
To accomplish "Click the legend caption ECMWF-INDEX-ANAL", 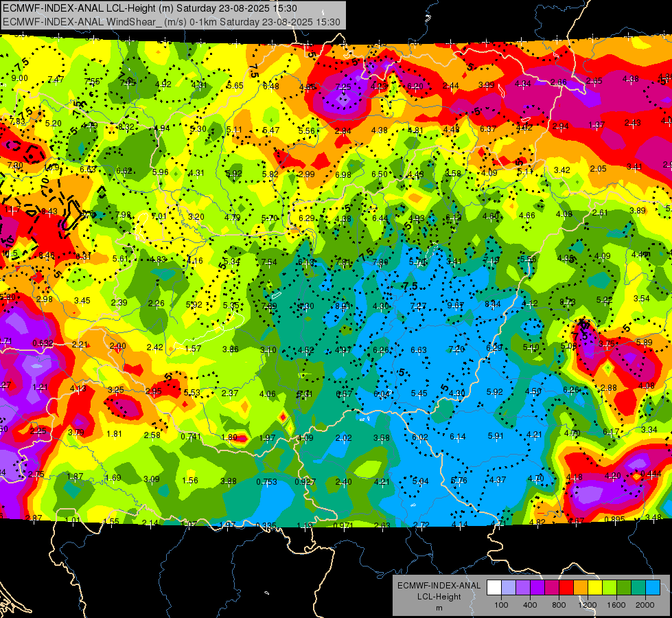I will click(x=439, y=586).
